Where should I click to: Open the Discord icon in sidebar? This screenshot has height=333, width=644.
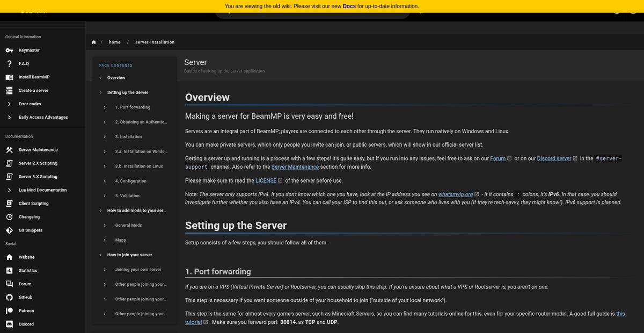tap(9, 324)
